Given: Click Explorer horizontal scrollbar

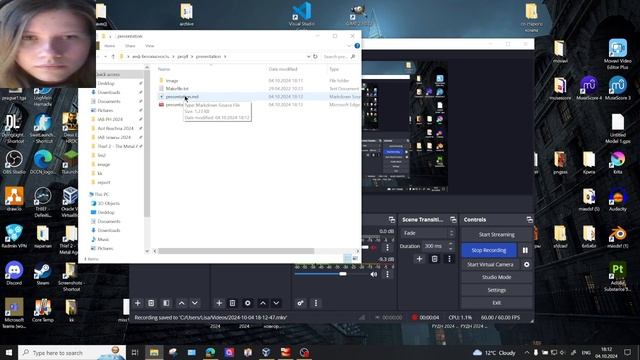Looking at the screenshot, I should tap(236, 251).
